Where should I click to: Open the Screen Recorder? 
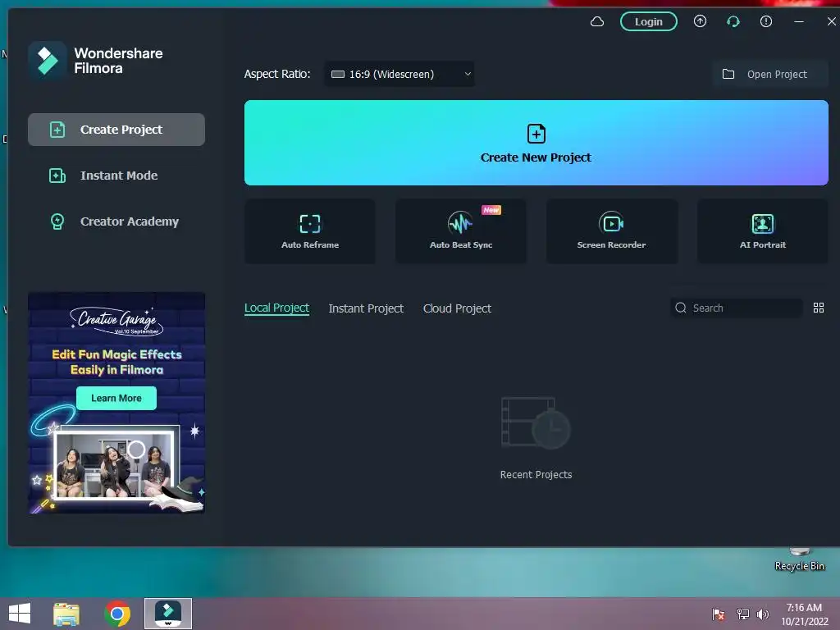pos(612,231)
